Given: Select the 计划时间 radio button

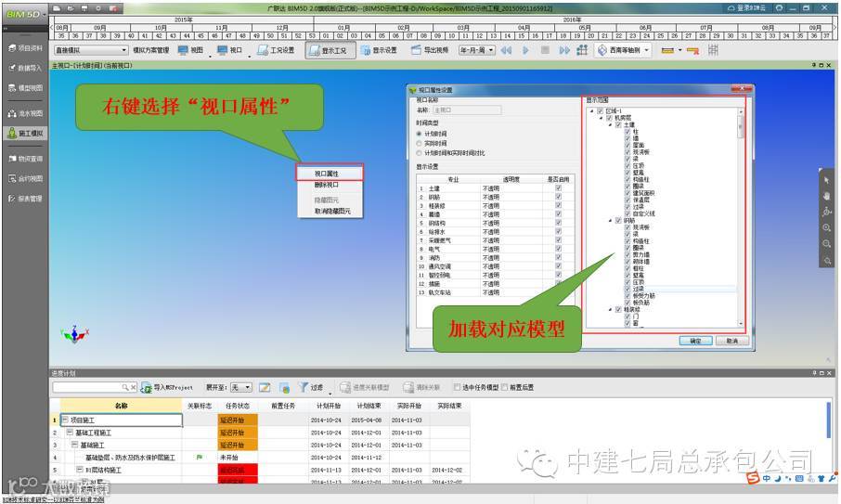Looking at the screenshot, I should pos(419,134).
